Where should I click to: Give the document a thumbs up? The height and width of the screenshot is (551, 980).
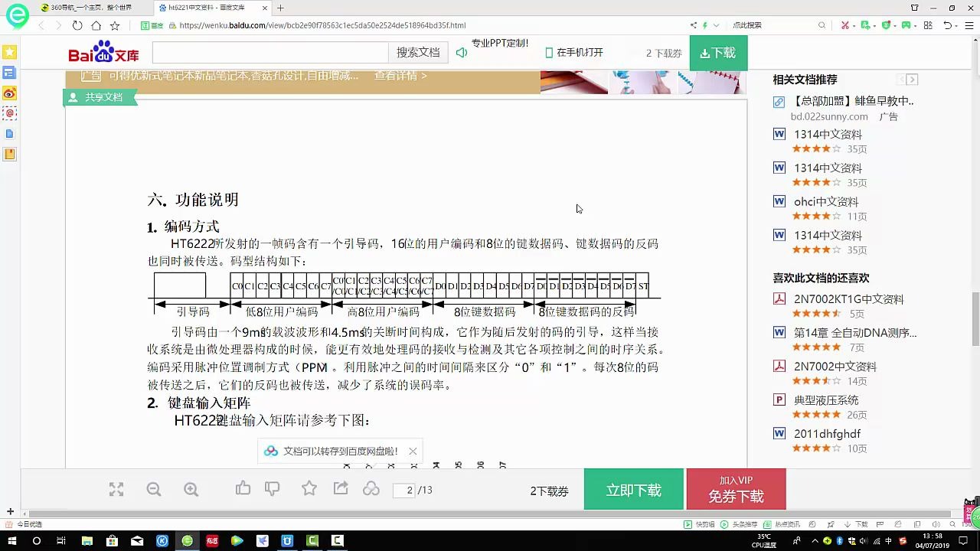pos(243,488)
